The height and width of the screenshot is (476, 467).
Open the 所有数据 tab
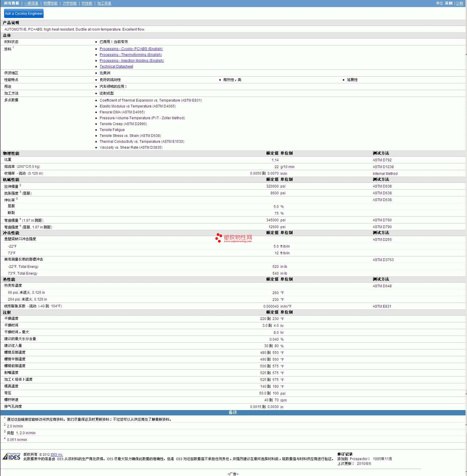click(x=11, y=3)
